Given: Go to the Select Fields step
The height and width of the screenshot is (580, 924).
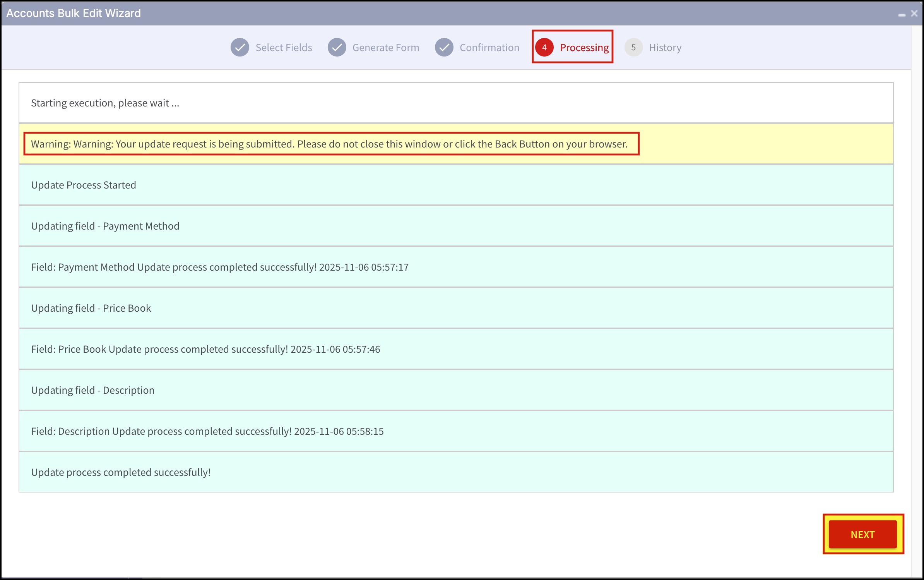Looking at the screenshot, I should 284,48.
